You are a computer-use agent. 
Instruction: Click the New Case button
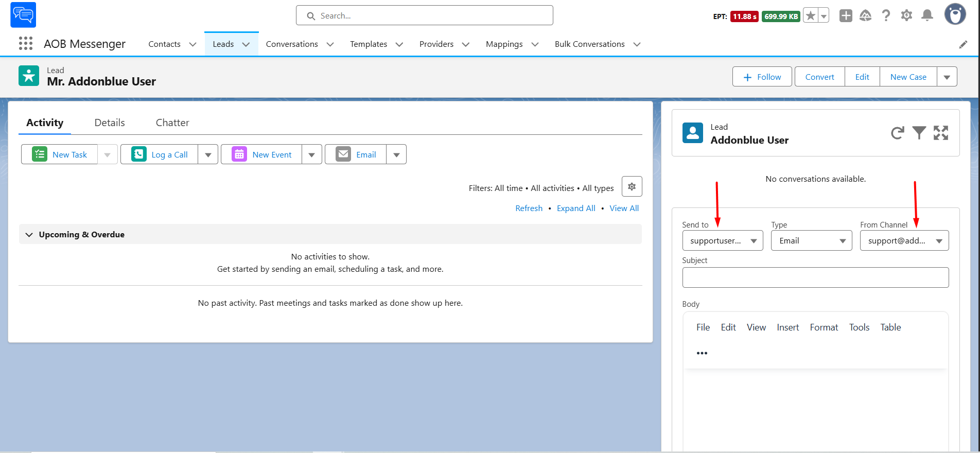point(908,77)
